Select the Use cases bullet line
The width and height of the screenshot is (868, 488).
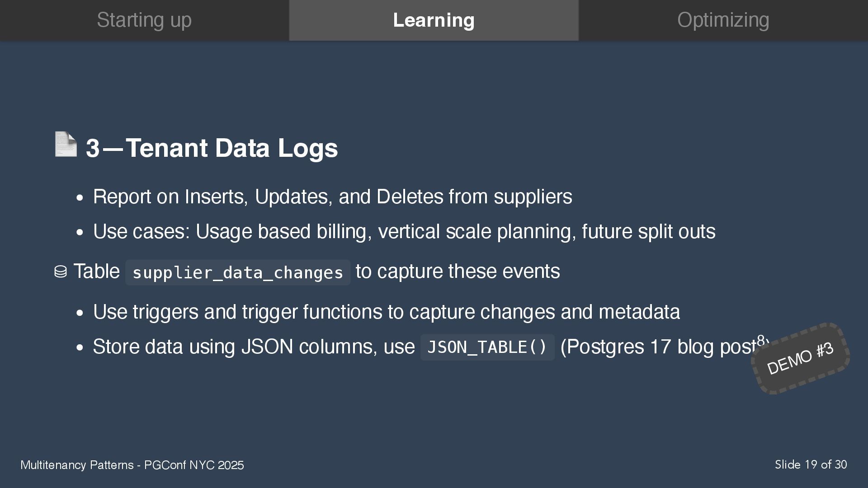tap(404, 232)
